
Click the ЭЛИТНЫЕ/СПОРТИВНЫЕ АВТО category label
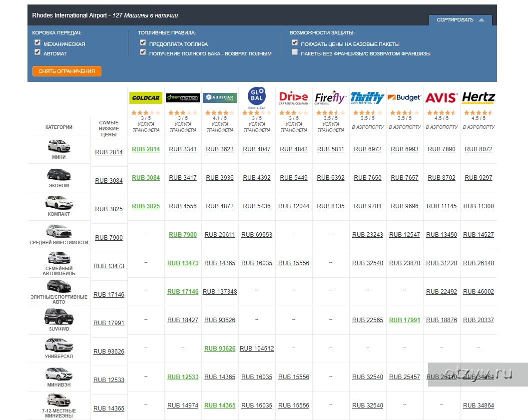tap(59, 300)
